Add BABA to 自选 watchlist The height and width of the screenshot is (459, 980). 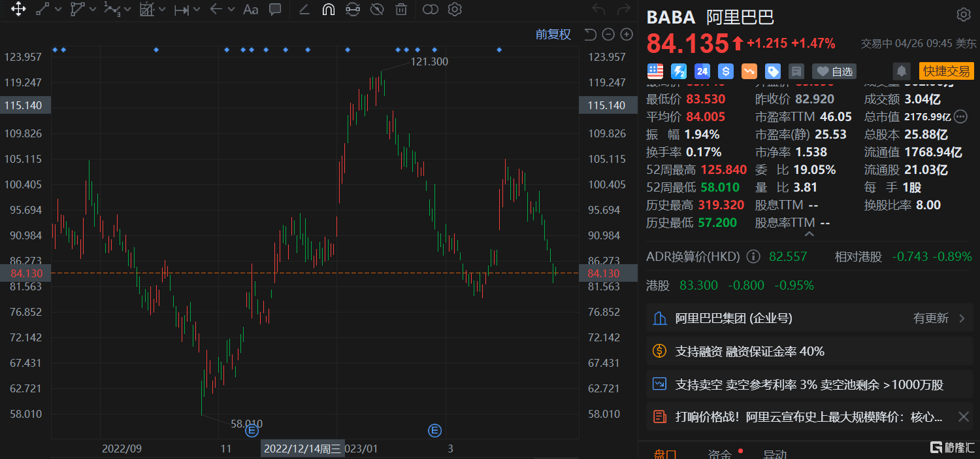(x=834, y=71)
